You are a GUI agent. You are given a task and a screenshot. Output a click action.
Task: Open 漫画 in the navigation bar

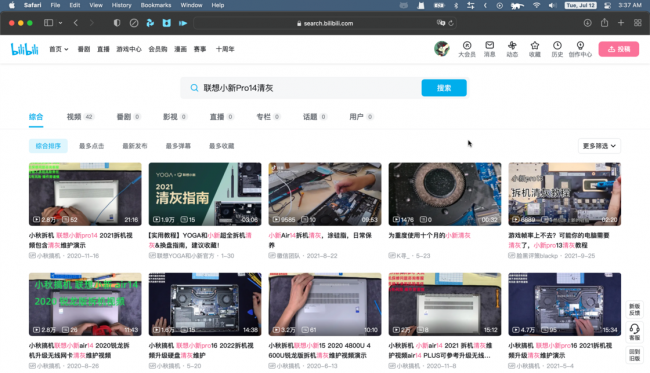tap(180, 49)
